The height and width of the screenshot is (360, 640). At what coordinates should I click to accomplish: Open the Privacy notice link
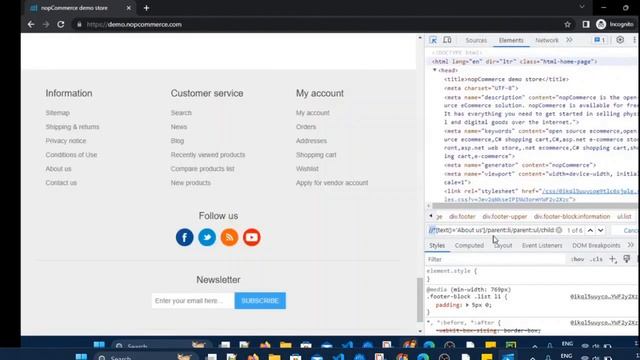pyautogui.click(x=66, y=141)
